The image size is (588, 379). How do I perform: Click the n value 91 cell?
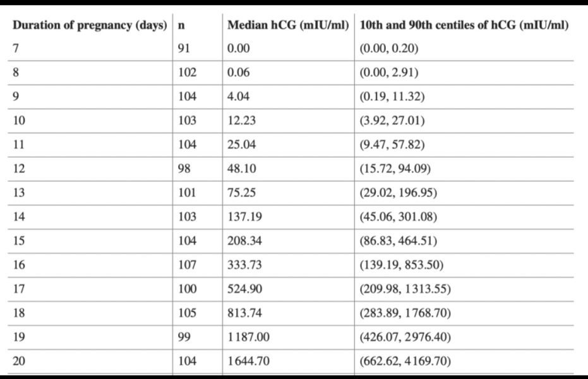(x=183, y=49)
